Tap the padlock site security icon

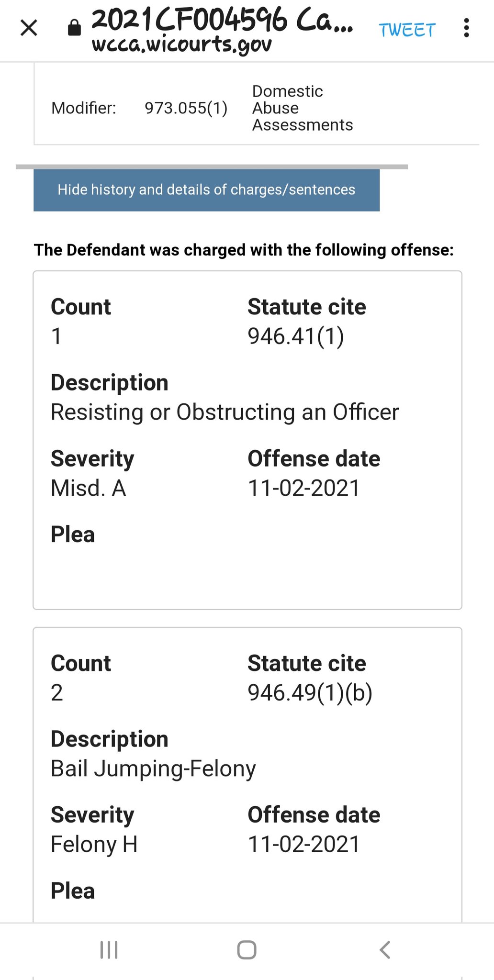coord(74,28)
